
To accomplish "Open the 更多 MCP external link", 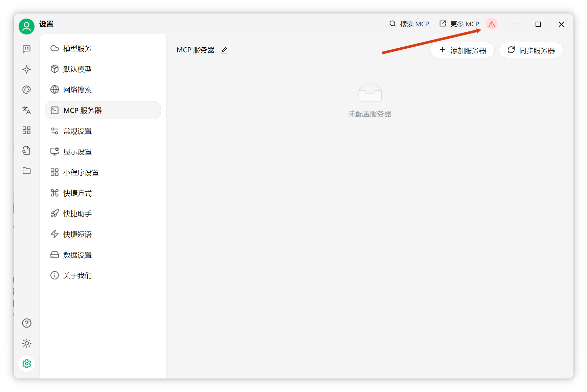I will pos(459,24).
